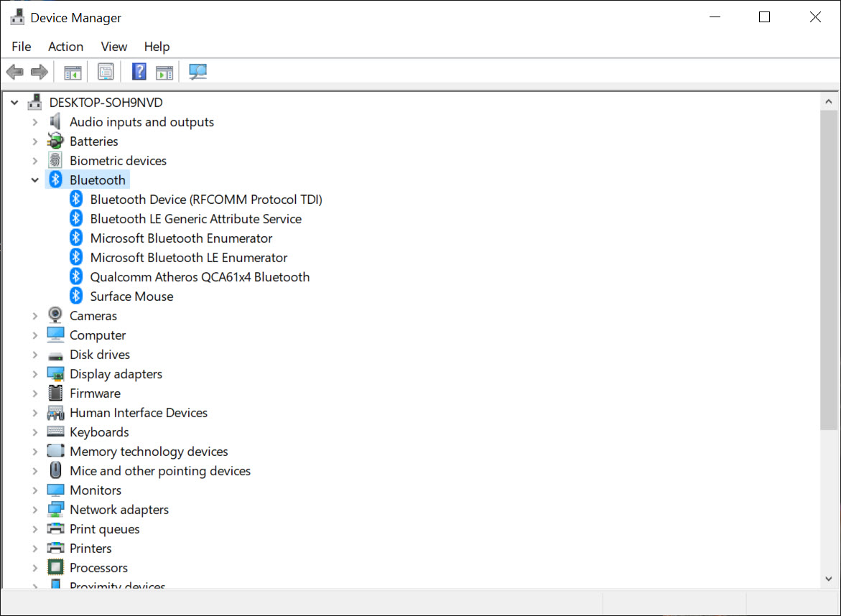
Task: Click the Display adapters icon
Action: (x=56, y=373)
